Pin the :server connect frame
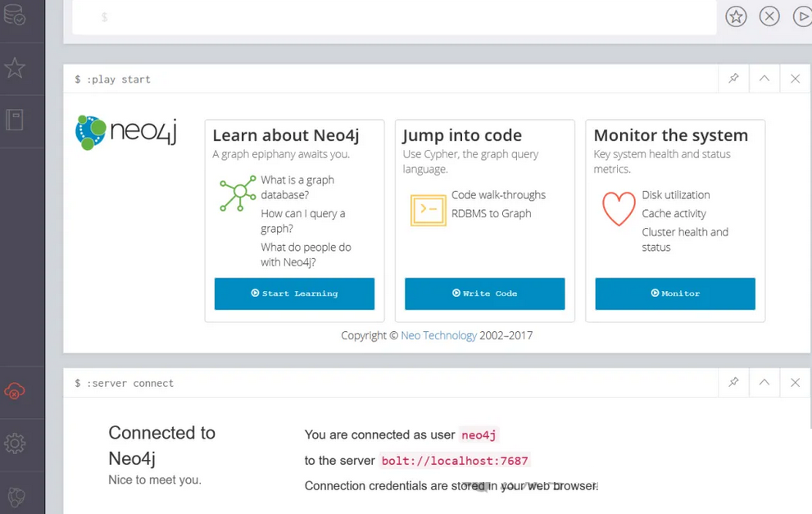The width and height of the screenshot is (812, 514). coord(733,382)
